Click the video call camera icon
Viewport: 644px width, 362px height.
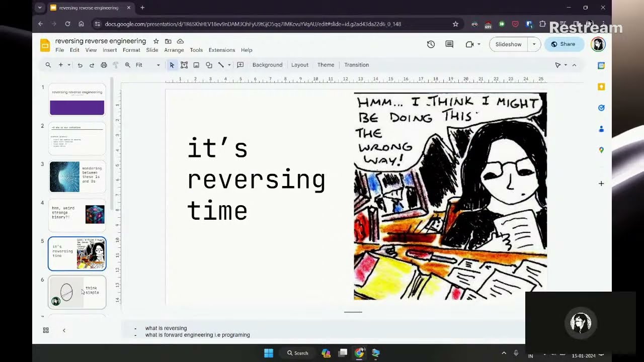pyautogui.click(x=469, y=44)
